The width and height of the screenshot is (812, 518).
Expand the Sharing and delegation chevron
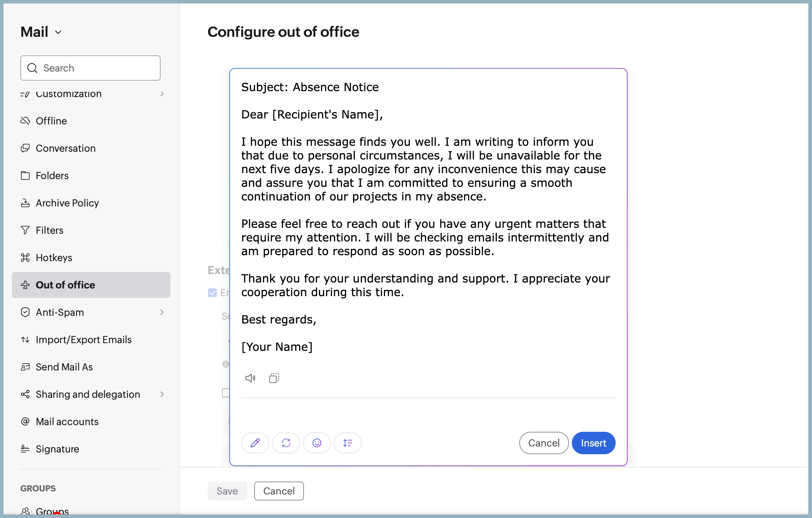pos(162,394)
